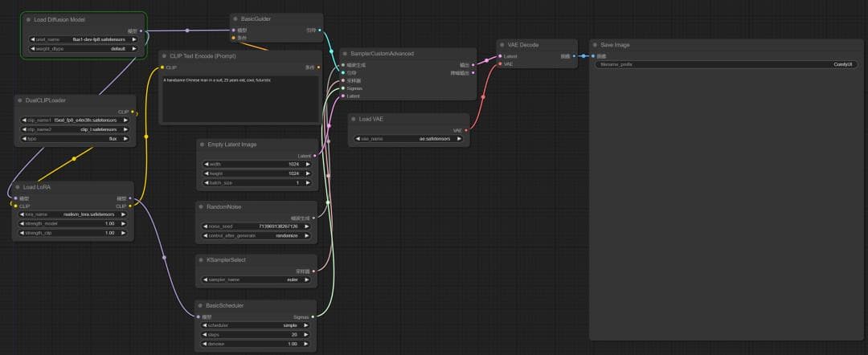Open the weight_dtype dropdown showing default

coord(84,49)
